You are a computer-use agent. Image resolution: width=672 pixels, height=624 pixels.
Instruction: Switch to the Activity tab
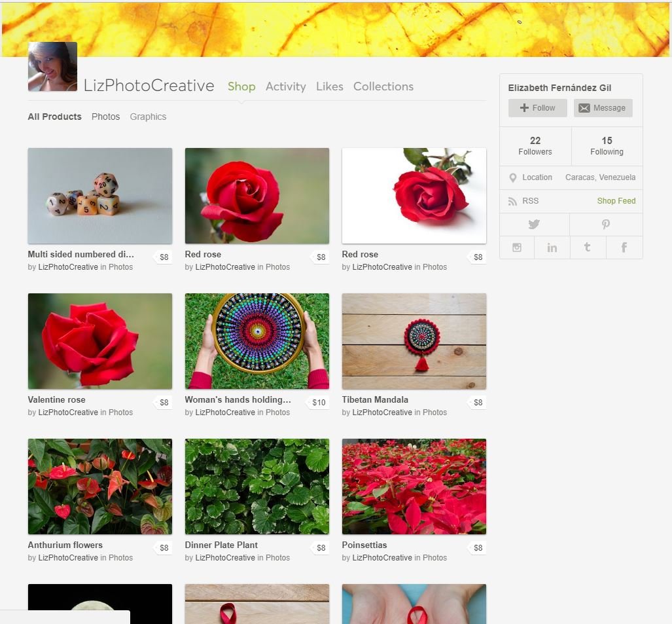tap(285, 86)
